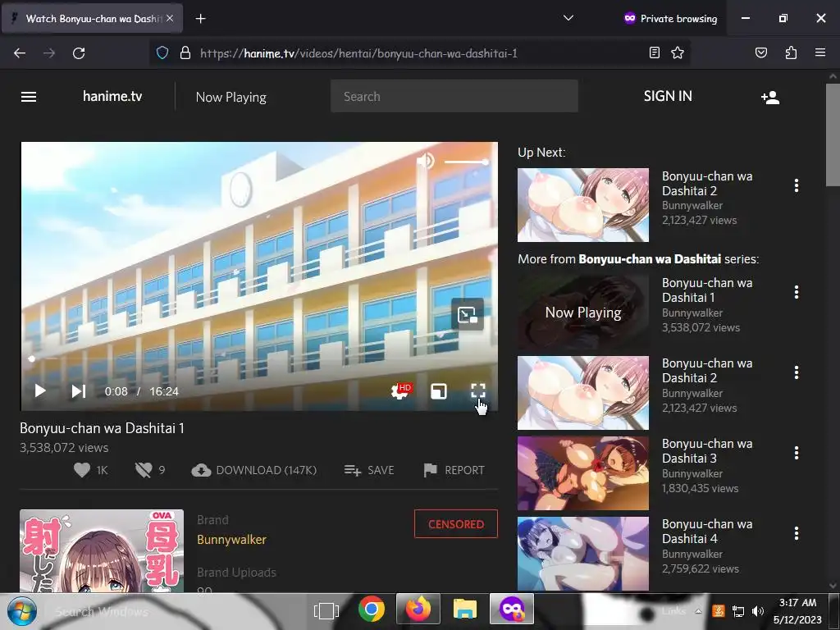The image size is (840, 630).
Task: Open system volume tray icon
Action: 757,611
